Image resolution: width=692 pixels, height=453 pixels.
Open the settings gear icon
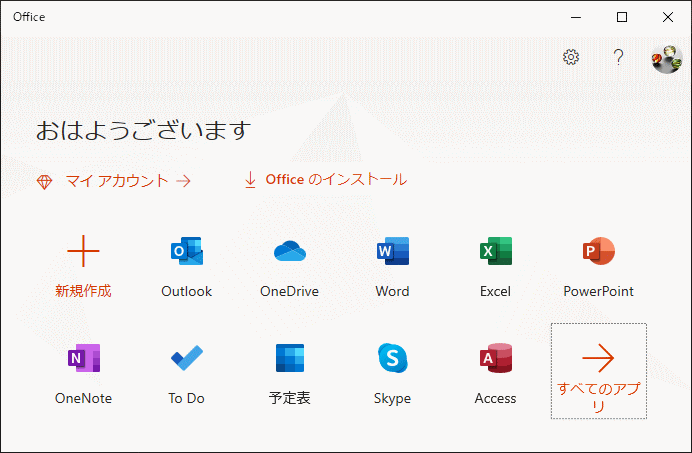[x=571, y=57]
